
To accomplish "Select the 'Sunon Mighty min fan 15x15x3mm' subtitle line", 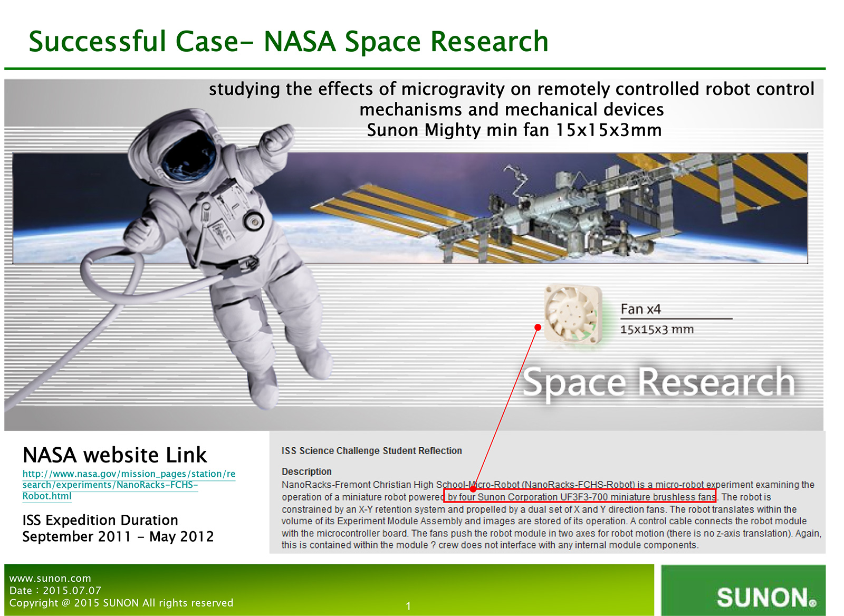I will [x=514, y=130].
